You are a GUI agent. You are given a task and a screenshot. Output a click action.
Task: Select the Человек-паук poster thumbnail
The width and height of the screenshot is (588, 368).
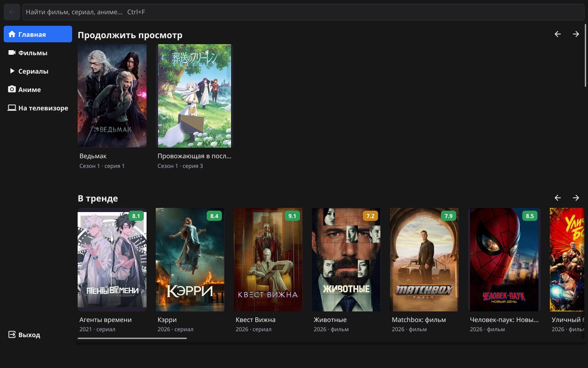coord(504,259)
